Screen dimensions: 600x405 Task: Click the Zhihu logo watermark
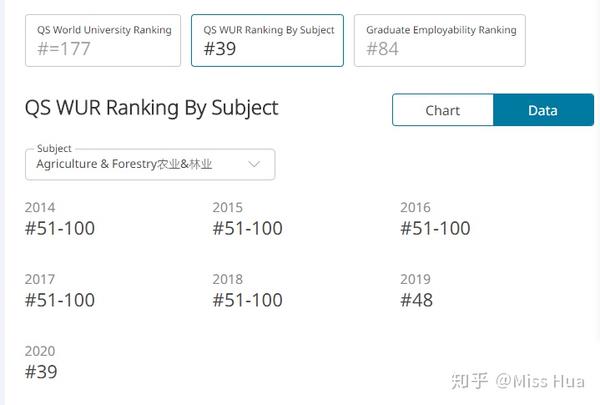click(470, 381)
